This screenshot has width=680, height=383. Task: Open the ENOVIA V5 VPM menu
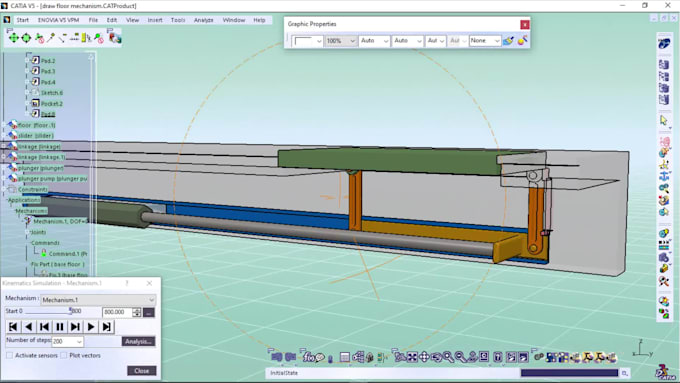tap(59, 20)
